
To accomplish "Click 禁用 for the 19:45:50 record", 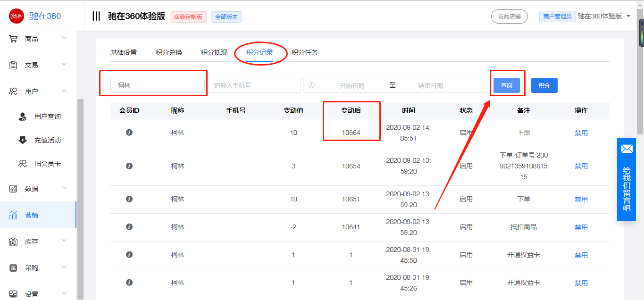I will point(581,255).
